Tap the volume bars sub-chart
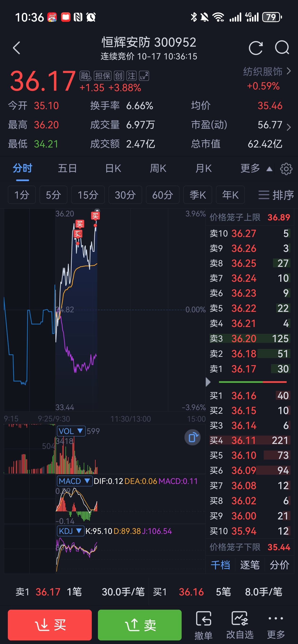The width and height of the screenshot is (298, 644). 105,449
